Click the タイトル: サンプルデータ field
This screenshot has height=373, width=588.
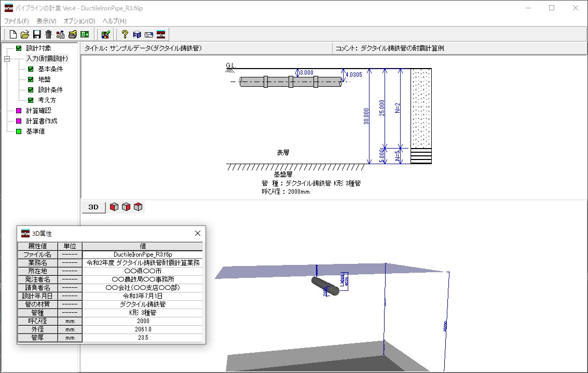click(206, 48)
